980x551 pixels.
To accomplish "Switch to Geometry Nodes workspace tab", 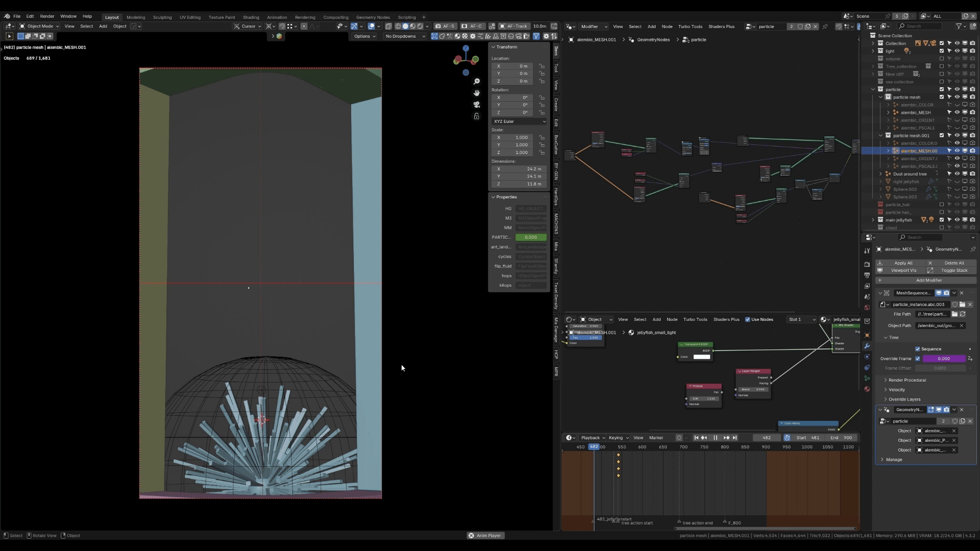I will [x=373, y=17].
